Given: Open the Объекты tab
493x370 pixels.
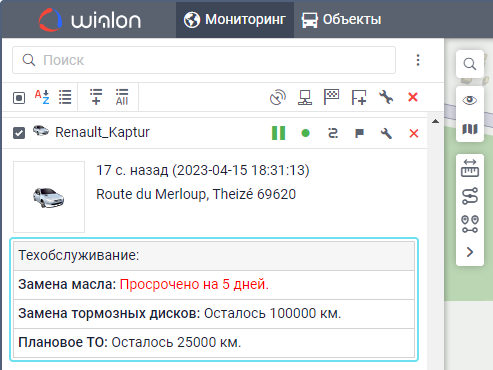Looking at the screenshot, I should pos(342,19).
